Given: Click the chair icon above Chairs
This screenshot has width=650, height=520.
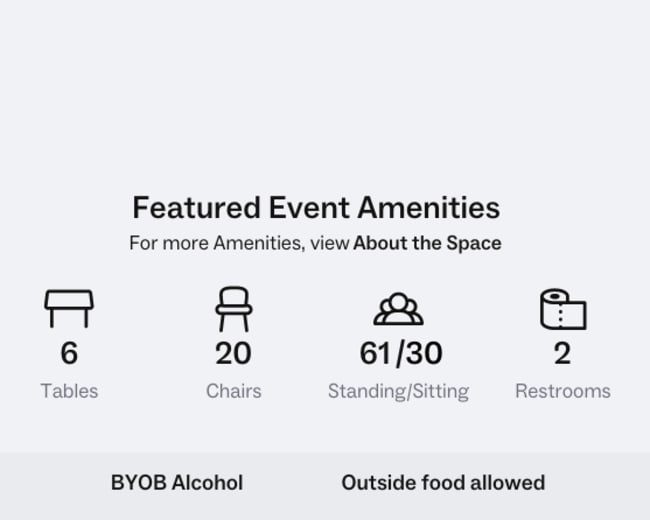Looking at the screenshot, I should 234,309.
